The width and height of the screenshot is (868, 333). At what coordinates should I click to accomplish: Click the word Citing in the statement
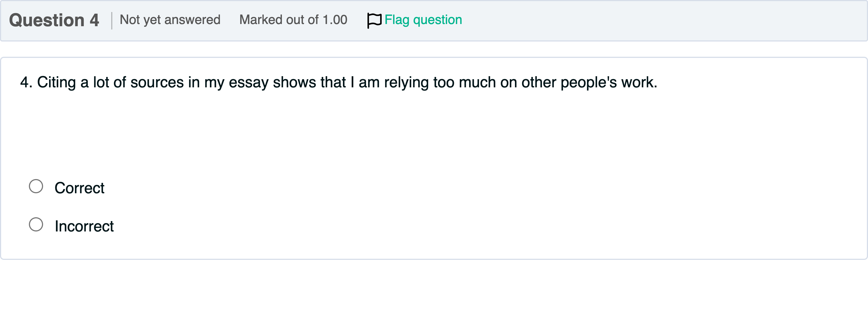click(56, 82)
